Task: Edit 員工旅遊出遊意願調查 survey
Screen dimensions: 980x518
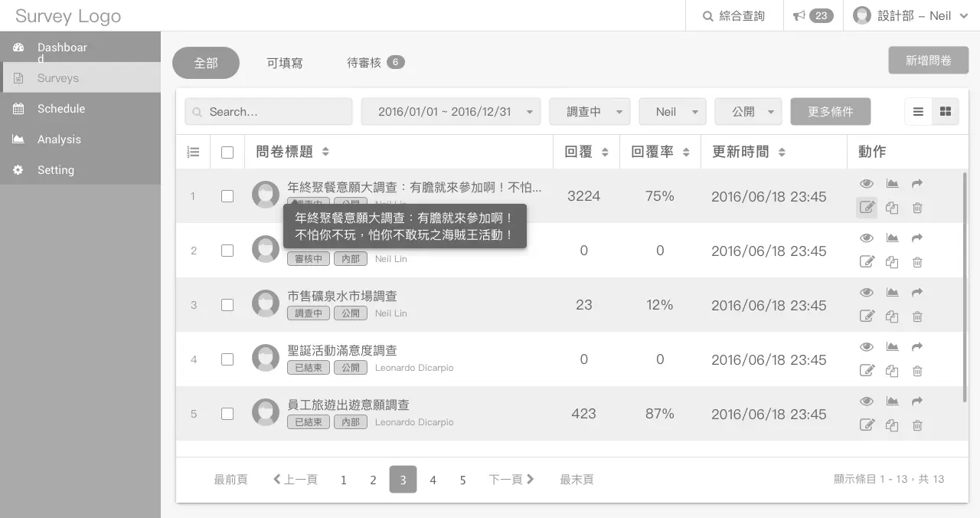Action: click(x=867, y=425)
